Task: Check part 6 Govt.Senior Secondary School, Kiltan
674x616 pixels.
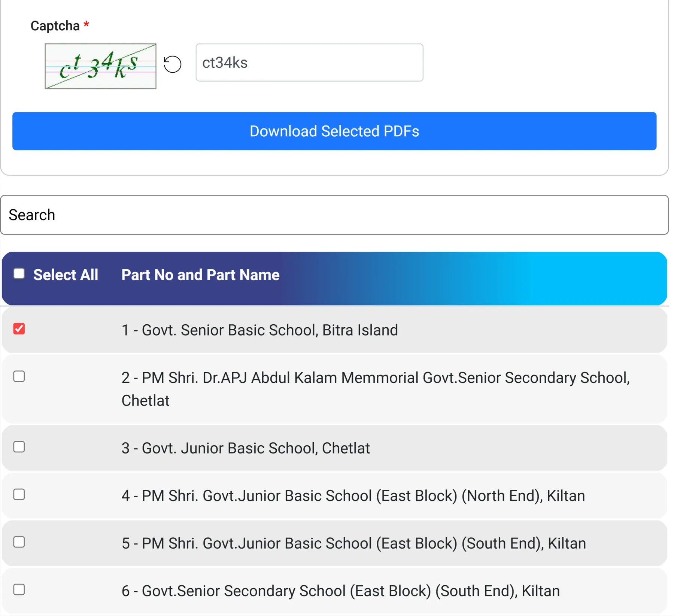Action: [x=19, y=589]
